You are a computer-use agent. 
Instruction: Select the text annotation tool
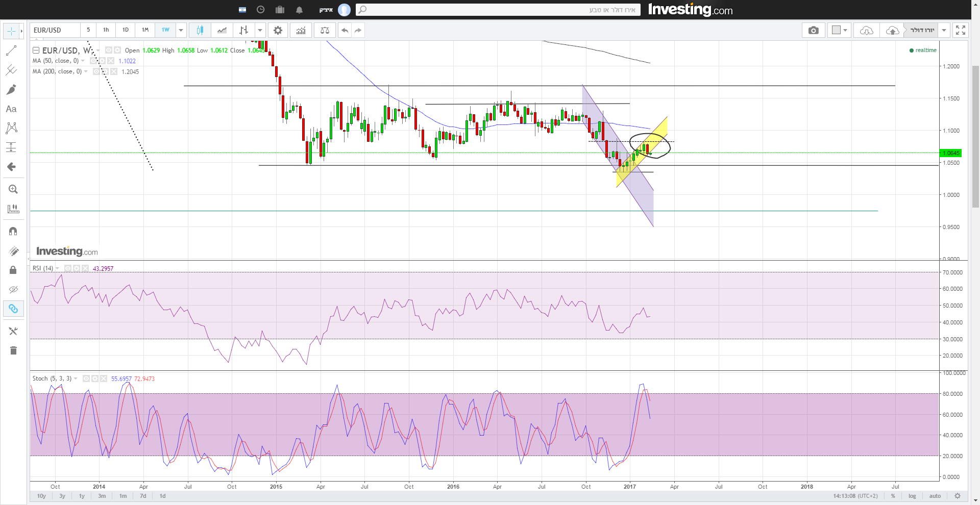(11, 109)
